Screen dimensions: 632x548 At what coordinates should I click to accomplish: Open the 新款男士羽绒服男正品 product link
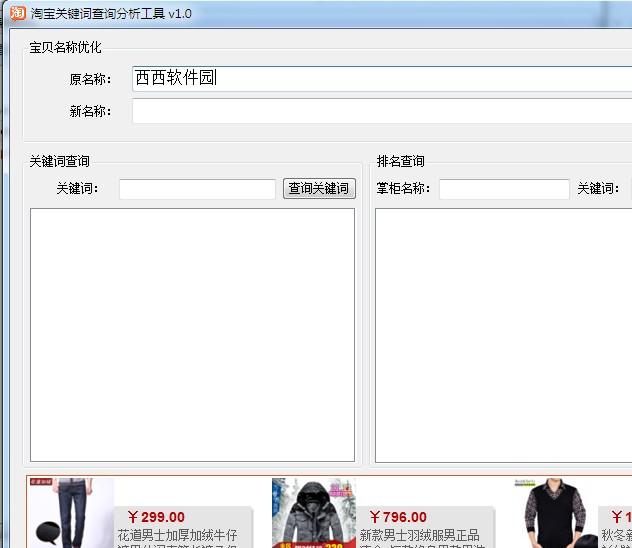tap(419, 535)
